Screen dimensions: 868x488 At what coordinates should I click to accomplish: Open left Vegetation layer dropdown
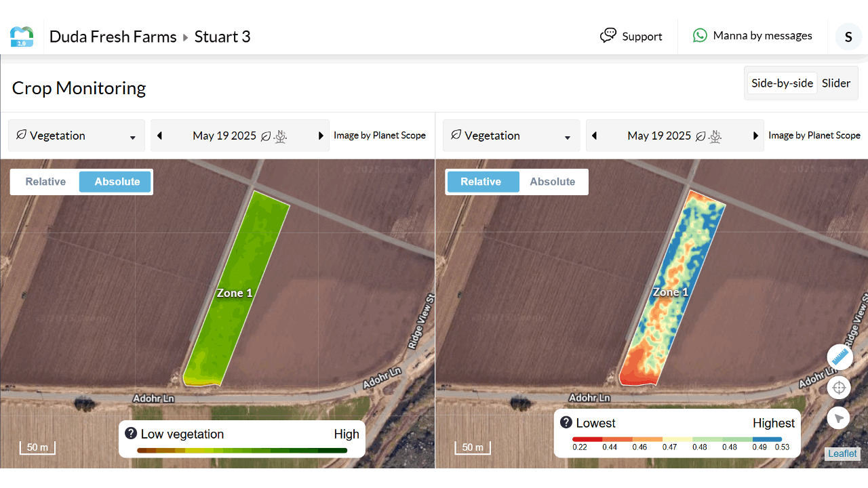(77, 136)
